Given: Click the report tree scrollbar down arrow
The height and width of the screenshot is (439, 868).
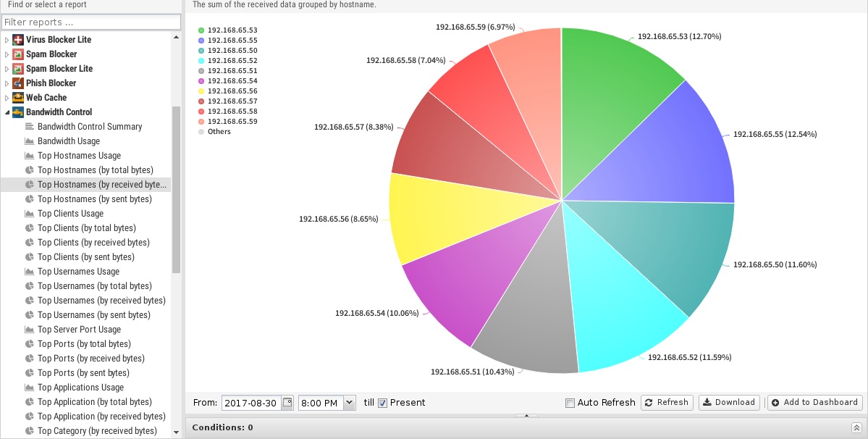Looking at the screenshot, I should click(x=176, y=432).
